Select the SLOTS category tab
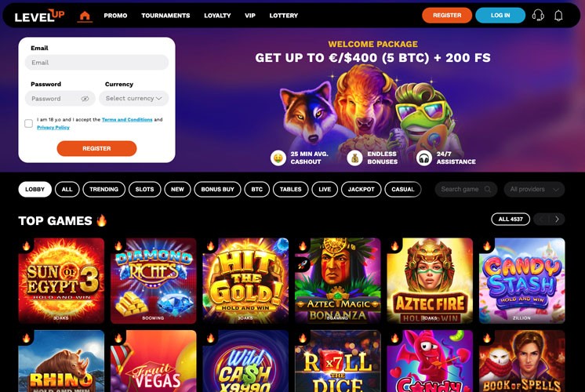Viewport: 585px width, 392px height. tap(145, 189)
